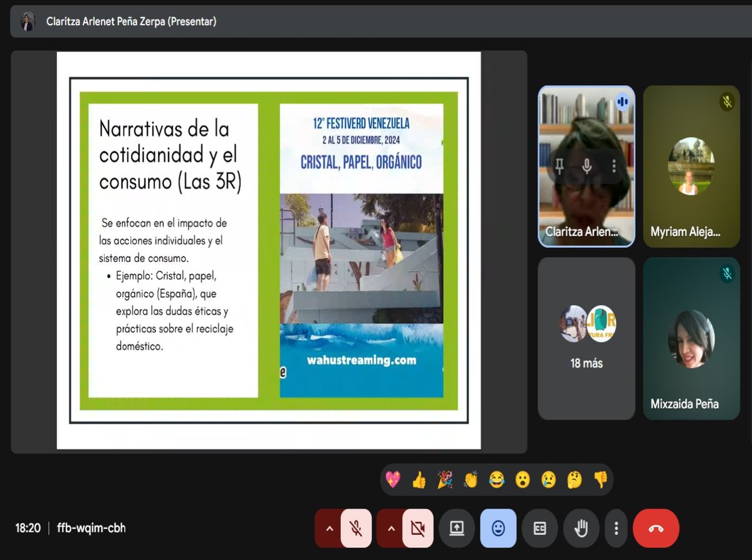Image resolution: width=752 pixels, height=560 pixels.
Task: Click meeting code ffb-wqim-cbh
Action: click(x=91, y=528)
